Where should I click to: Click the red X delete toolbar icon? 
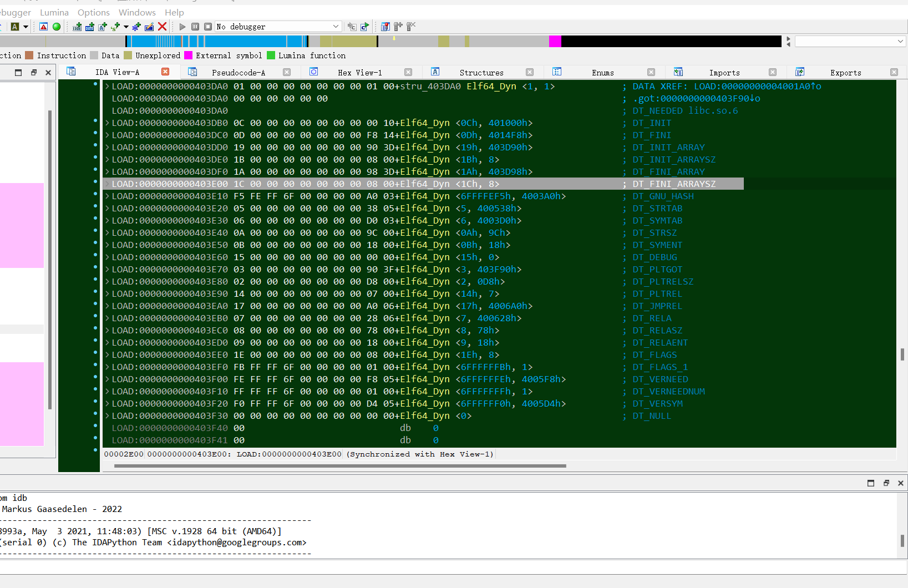click(x=163, y=27)
